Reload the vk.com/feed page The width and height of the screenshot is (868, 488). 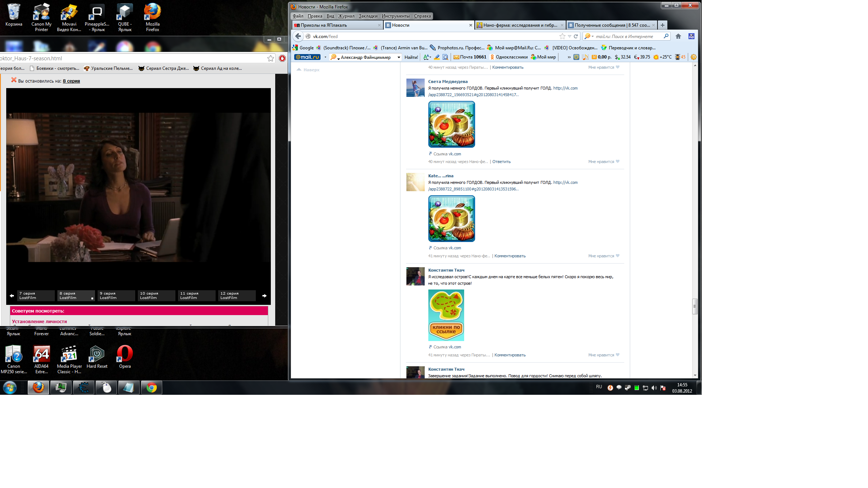(576, 36)
